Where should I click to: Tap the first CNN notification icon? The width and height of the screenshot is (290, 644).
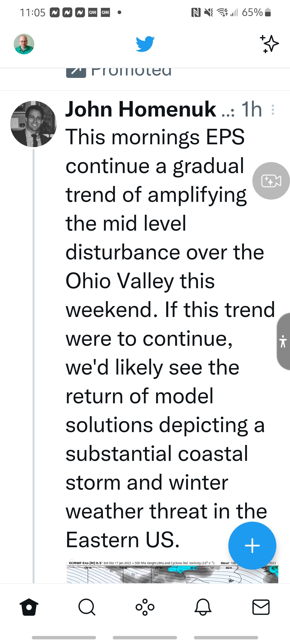93,12
